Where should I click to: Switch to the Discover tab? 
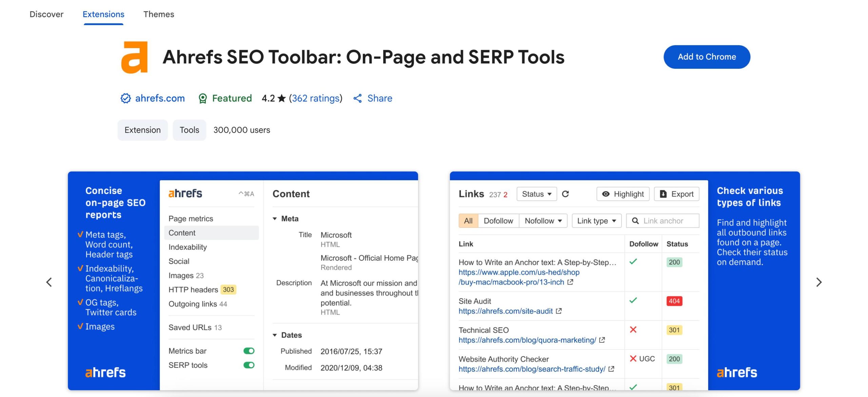tap(46, 14)
